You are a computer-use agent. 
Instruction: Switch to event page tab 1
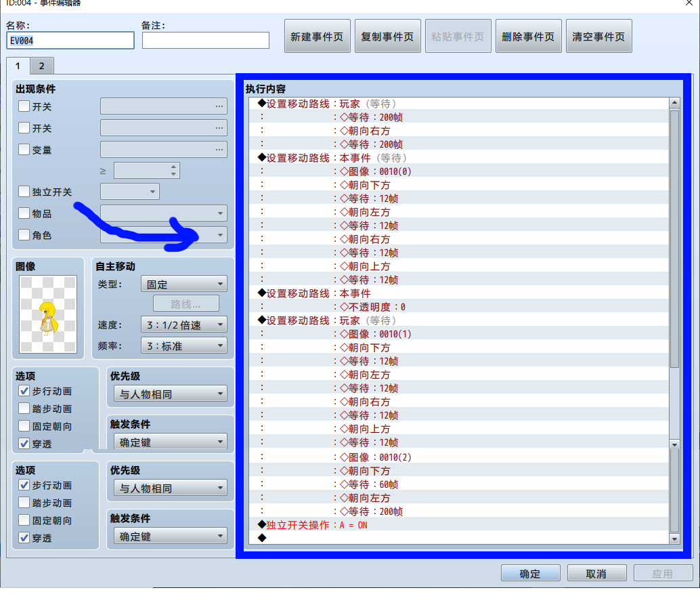click(x=18, y=66)
